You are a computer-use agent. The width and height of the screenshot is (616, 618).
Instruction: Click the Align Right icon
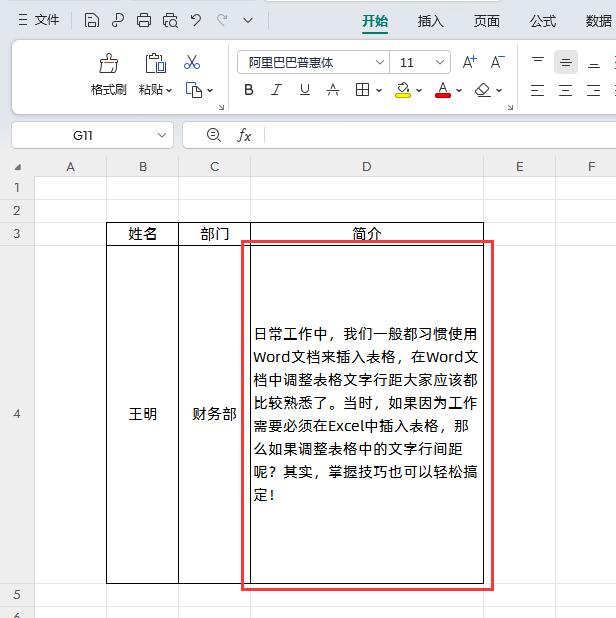594,90
